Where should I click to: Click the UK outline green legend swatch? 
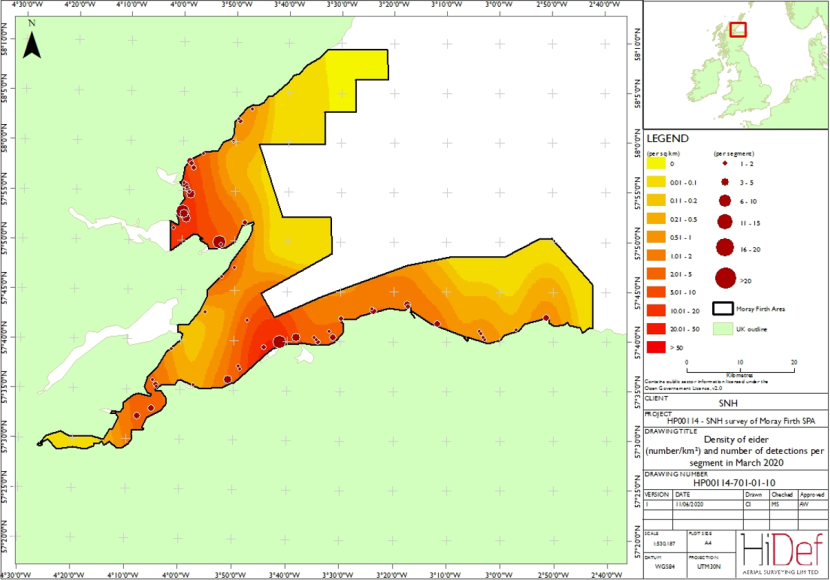click(x=723, y=329)
